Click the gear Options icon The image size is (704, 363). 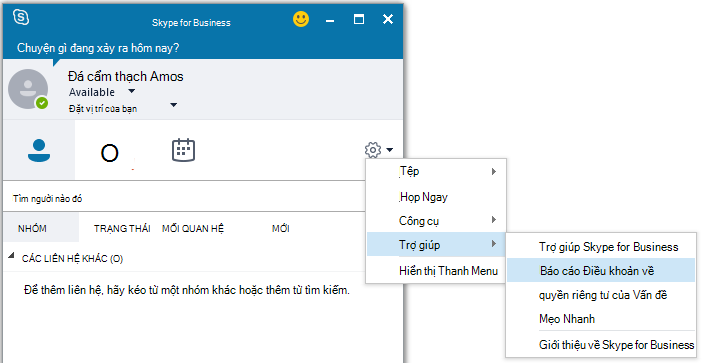[373, 150]
